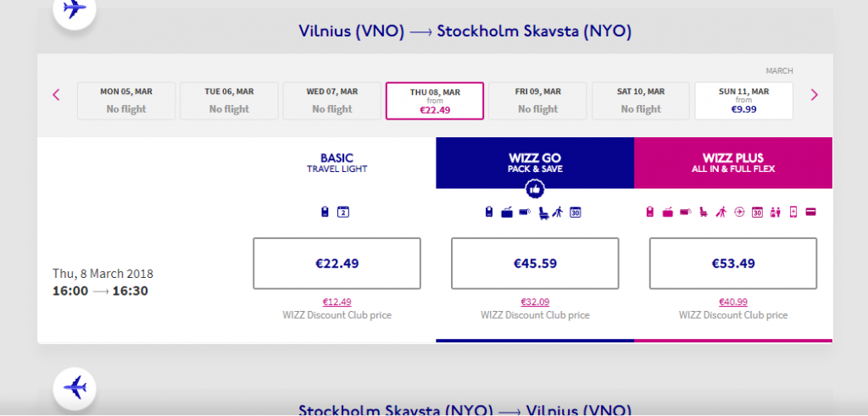Show earlier dates with left arrow
The image size is (868, 416).
click(x=56, y=95)
